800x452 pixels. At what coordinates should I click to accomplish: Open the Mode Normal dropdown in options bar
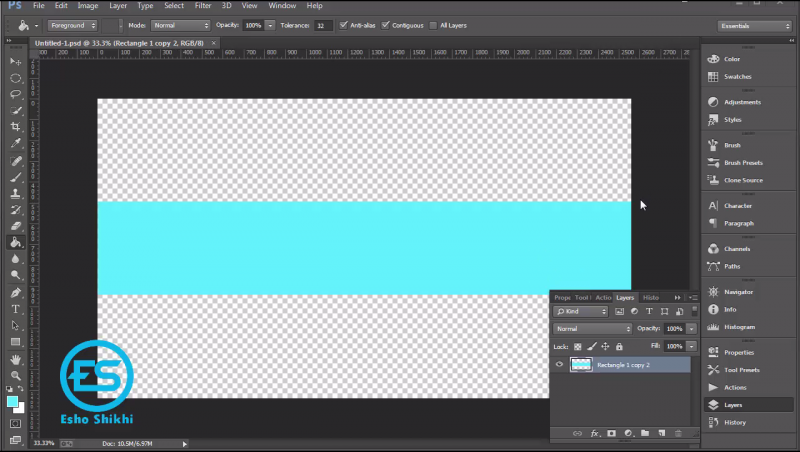tap(180, 26)
